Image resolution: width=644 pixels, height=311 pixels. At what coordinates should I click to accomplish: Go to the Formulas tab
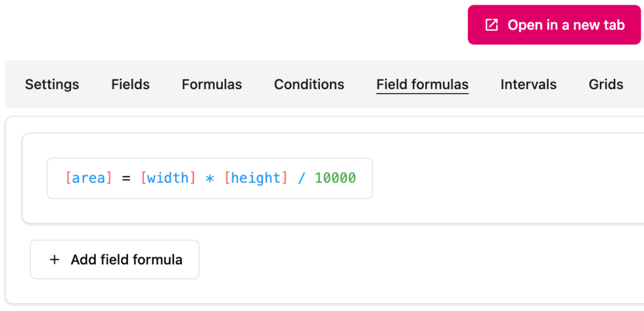click(212, 85)
